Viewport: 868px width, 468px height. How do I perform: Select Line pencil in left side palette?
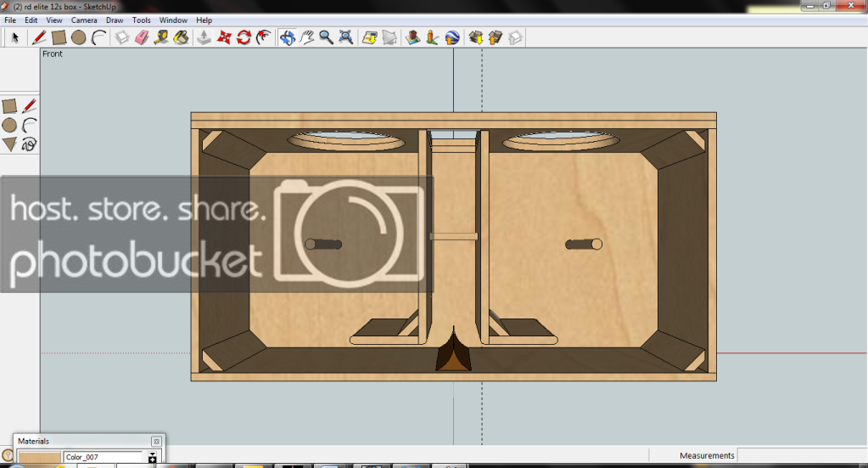(x=29, y=106)
